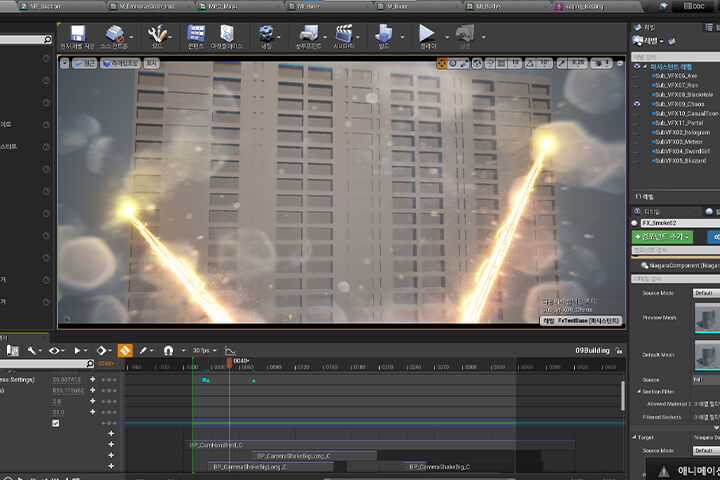Select the scale gizmo tool in viewport

pos(464,63)
